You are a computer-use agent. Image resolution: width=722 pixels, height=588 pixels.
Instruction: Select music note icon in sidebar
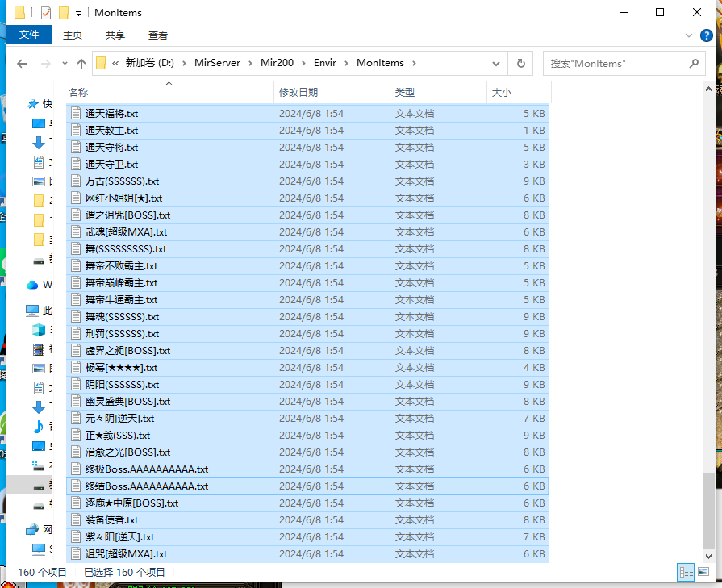39,427
